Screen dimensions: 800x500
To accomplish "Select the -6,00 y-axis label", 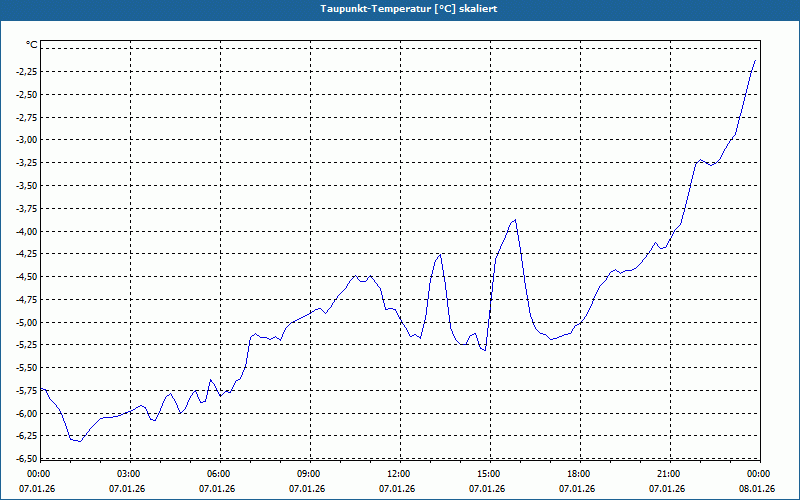I will (25, 413).
